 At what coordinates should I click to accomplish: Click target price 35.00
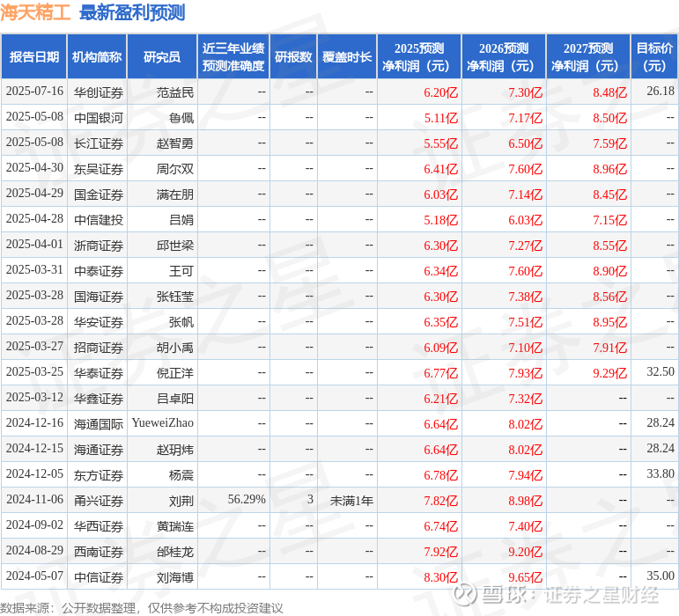(x=661, y=576)
